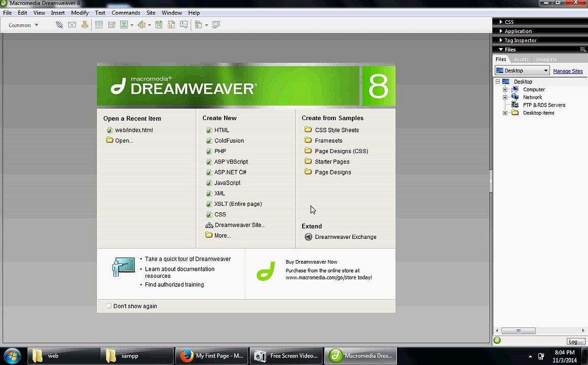Expand the Application panel group
The image size is (588, 365).
click(501, 31)
